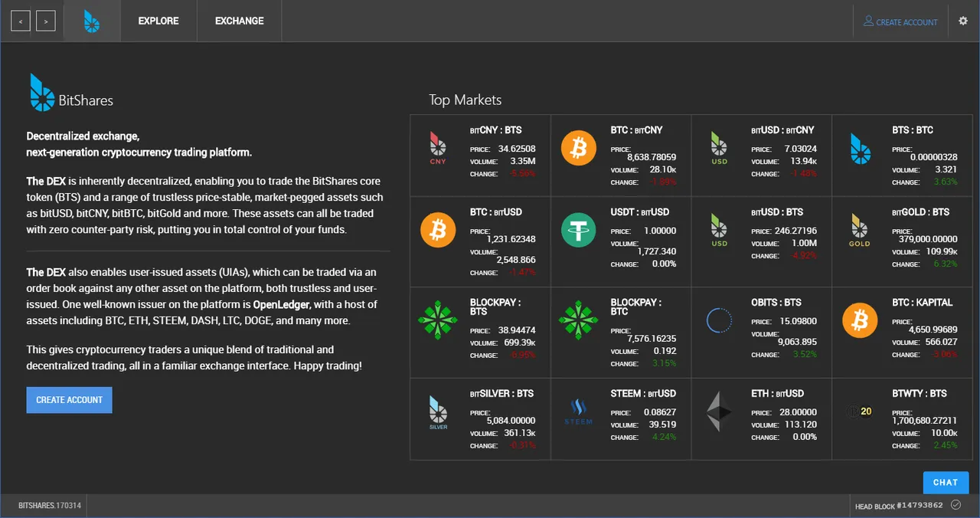Click the price 5,084.00000 in bitSILVER : BTS

point(511,421)
